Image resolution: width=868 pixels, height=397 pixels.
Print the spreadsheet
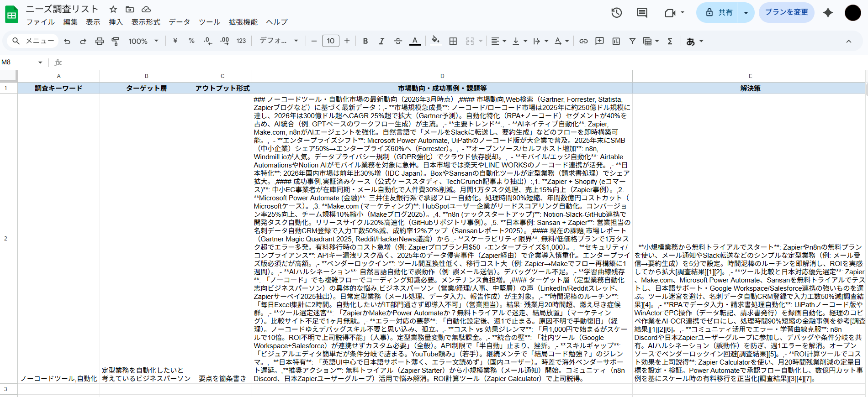(100, 41)
